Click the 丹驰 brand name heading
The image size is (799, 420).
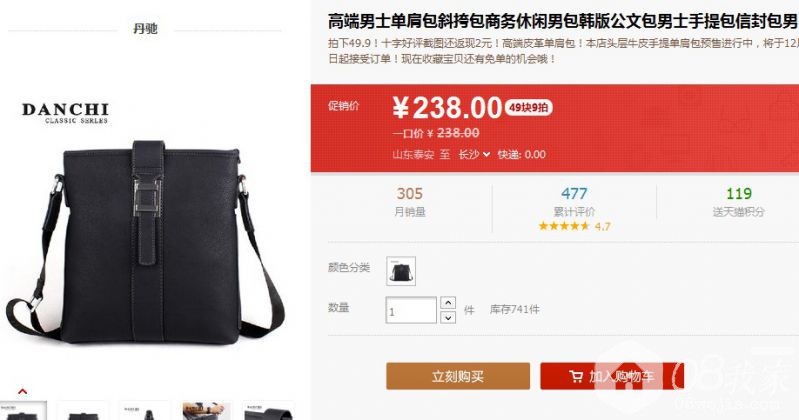(x=145, y=29)
